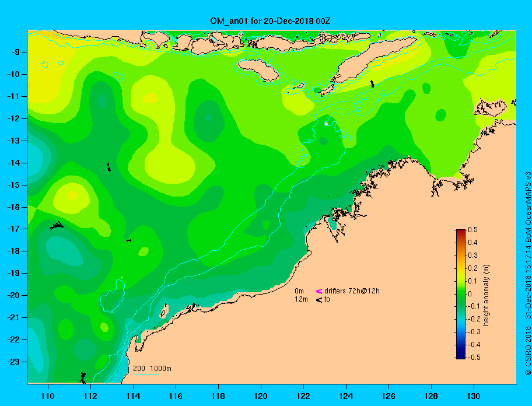Click longitude axis label '112'
The width and height of the screenshot is (532, 406).
[x=90, y=396]
